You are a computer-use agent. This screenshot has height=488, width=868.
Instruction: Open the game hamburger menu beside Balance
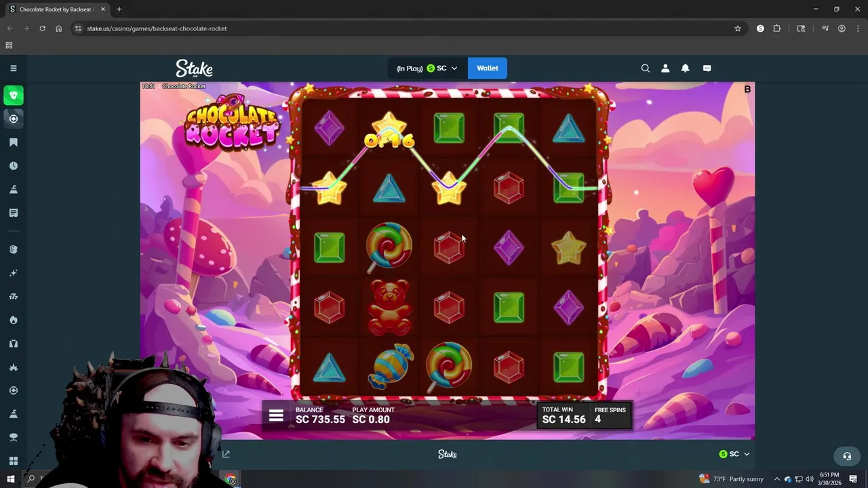pos(276,415)
